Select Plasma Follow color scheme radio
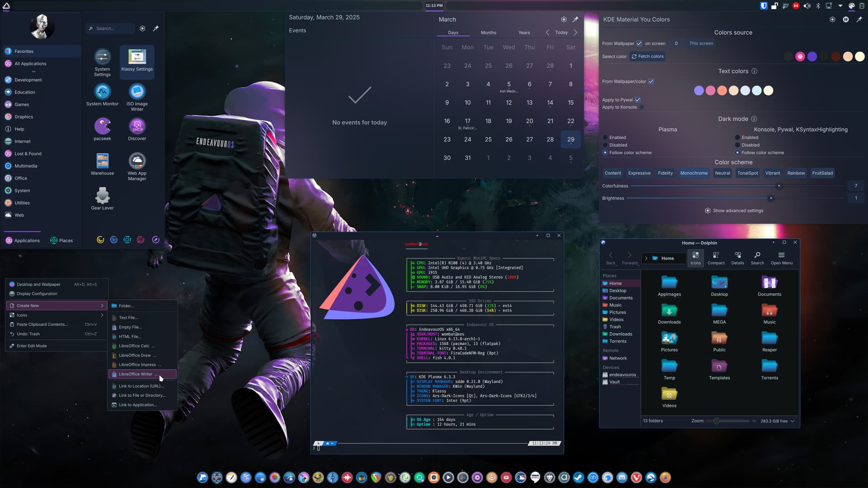 coord(605,153)
